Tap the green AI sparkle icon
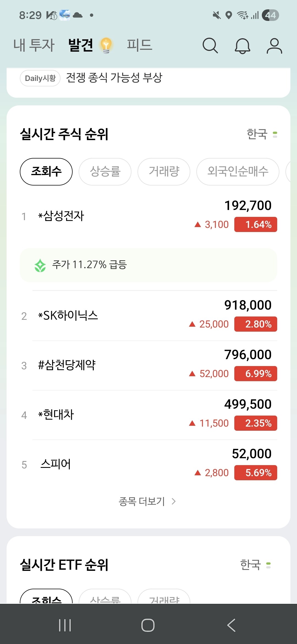The height and width of the screenshot is (644, 297). point(40,265)
